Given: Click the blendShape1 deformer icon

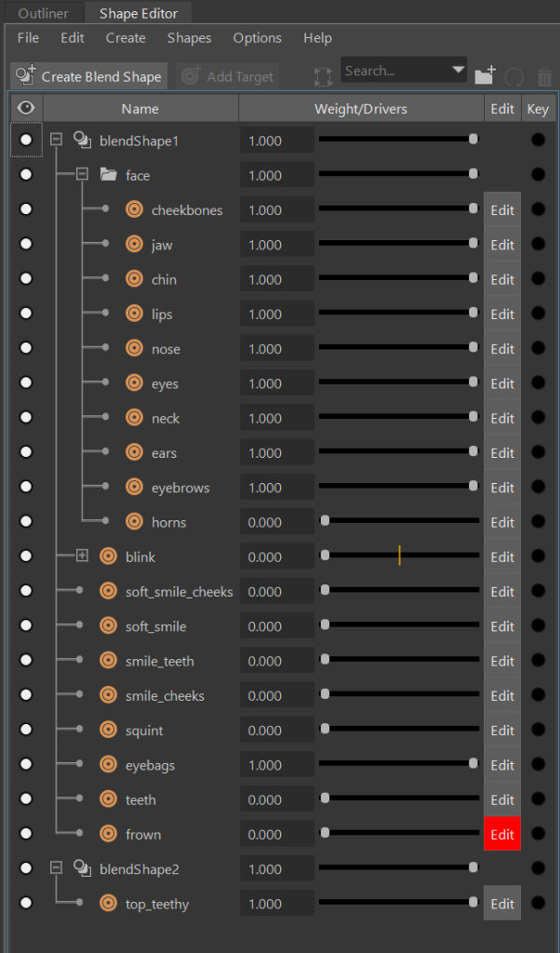Looking at the screenshot, I should [x=82, y=141].
